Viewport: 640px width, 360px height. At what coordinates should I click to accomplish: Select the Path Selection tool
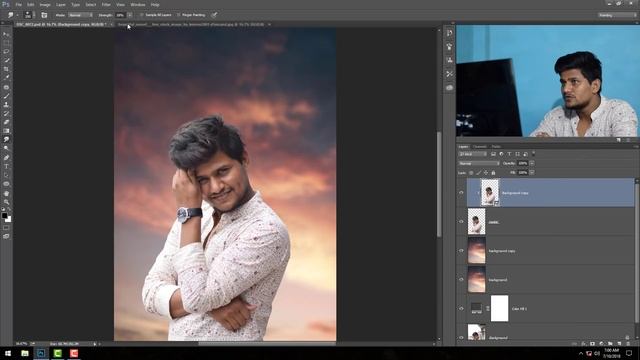coord(6,175)
